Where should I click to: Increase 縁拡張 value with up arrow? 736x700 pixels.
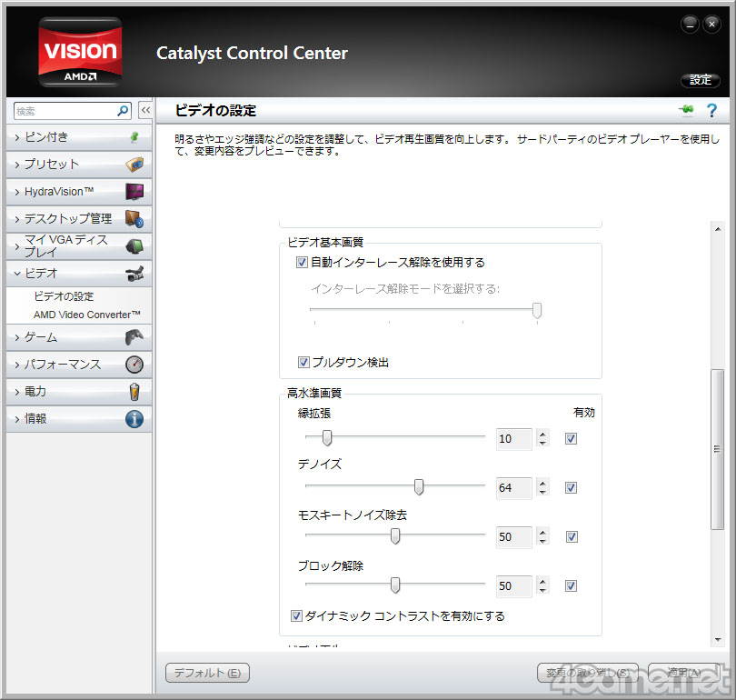tap(543, 435)
